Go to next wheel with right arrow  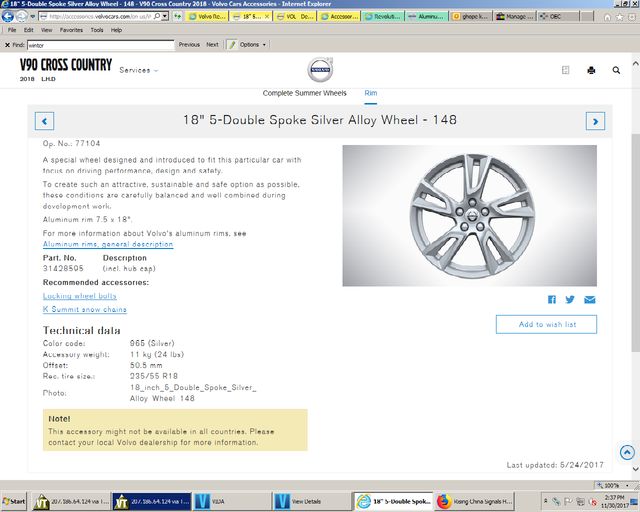coord(595,121)
